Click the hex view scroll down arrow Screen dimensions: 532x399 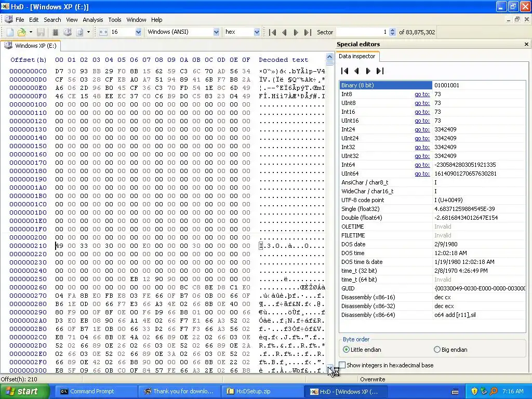[x=329, y=368]
